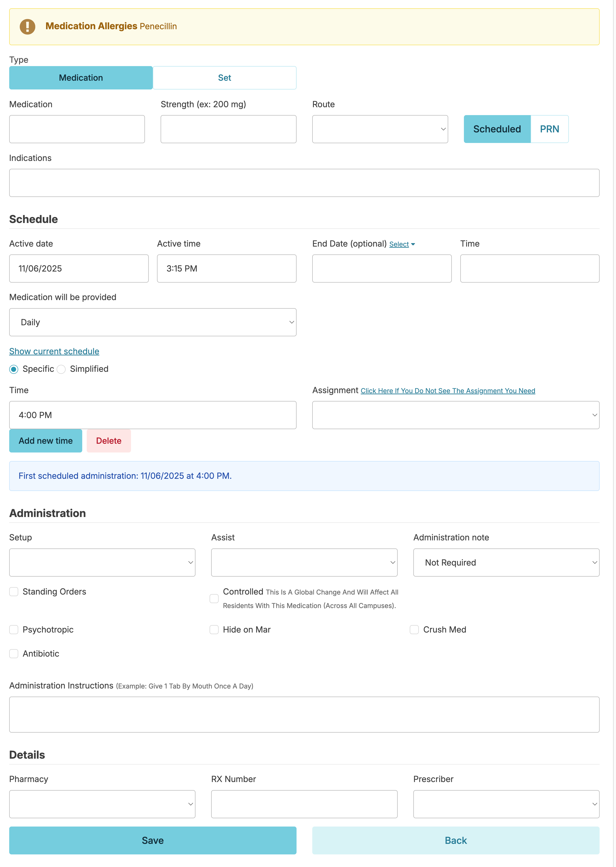This screenshot has height=867, width=616.
Task: Delete the 4:00 PM time entry
Action: coord(109,441)
